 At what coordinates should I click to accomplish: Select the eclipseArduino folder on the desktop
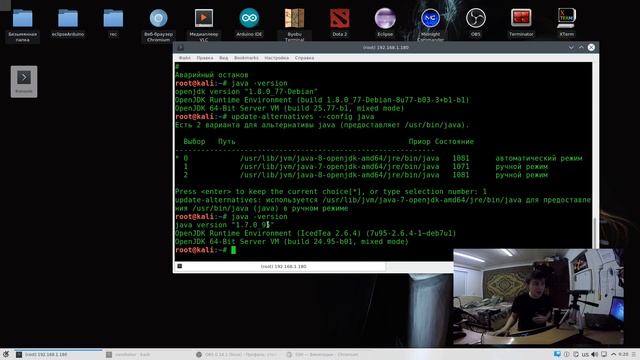tap(68, 23)
